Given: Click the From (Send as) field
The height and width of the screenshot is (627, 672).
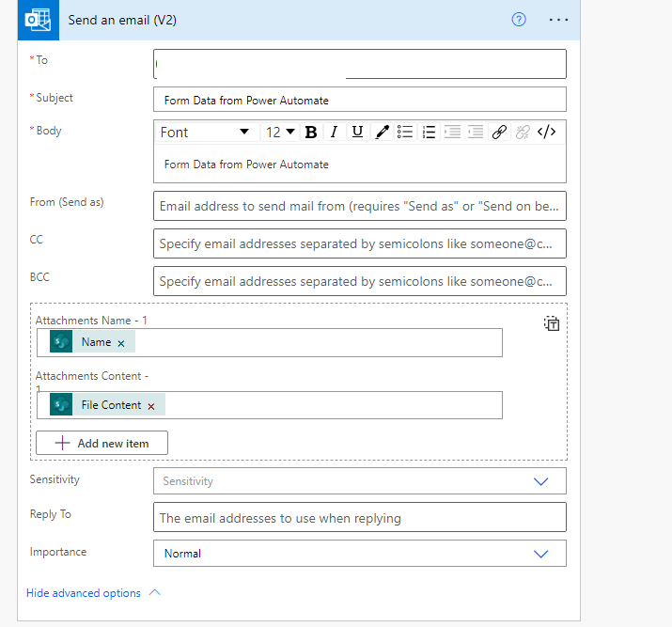Looking at the screenshot, I should [360, 206].
